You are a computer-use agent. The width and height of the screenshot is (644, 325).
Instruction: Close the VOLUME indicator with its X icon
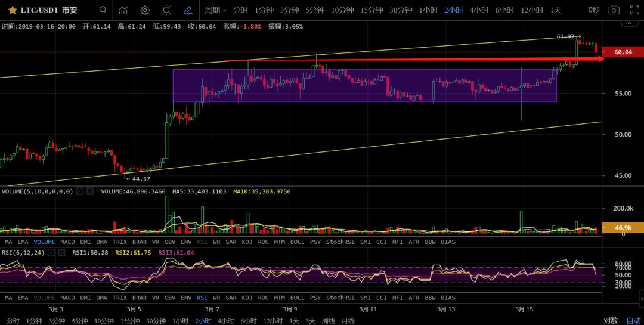tap(90, 191)
